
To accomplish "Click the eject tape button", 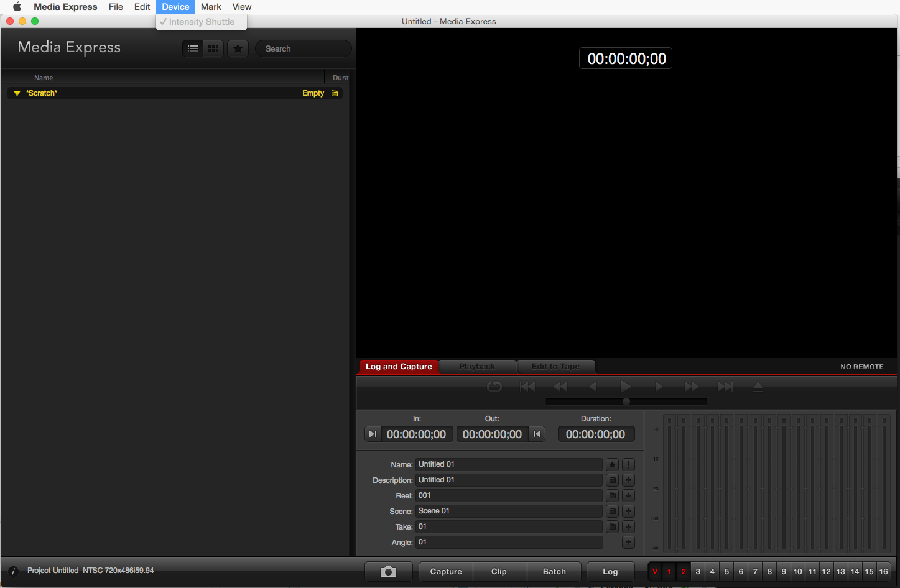I will point(758,387).
